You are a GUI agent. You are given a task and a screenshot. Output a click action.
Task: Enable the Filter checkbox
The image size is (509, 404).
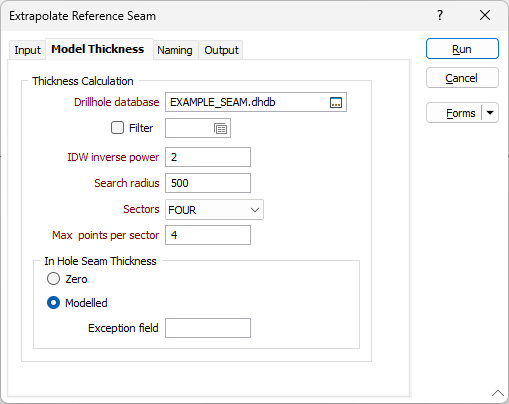(x=117, y=128)
